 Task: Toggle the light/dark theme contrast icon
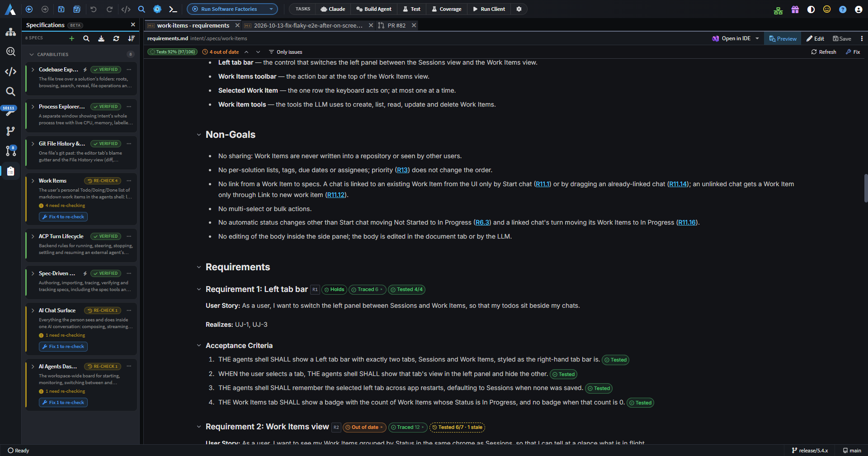(811, 9)
